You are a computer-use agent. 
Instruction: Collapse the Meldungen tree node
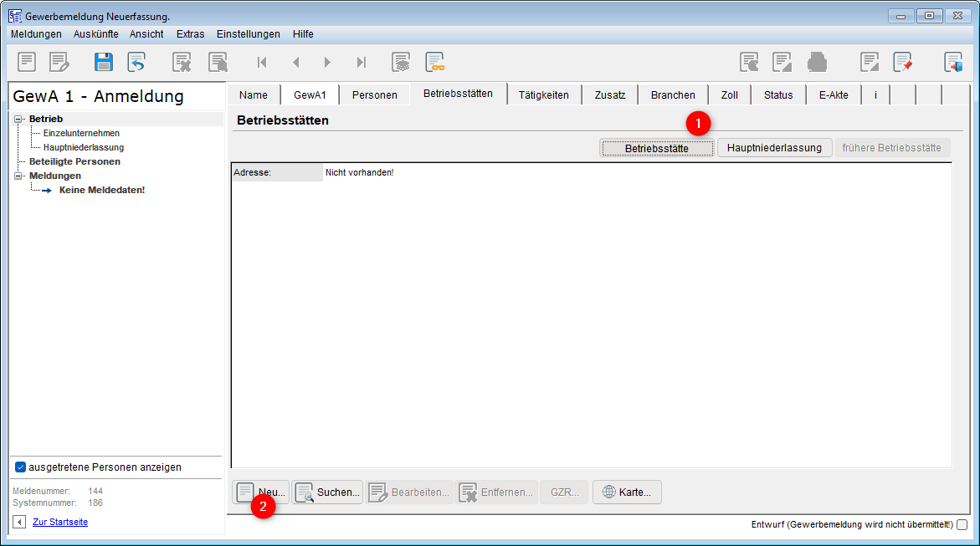point(19,176)
